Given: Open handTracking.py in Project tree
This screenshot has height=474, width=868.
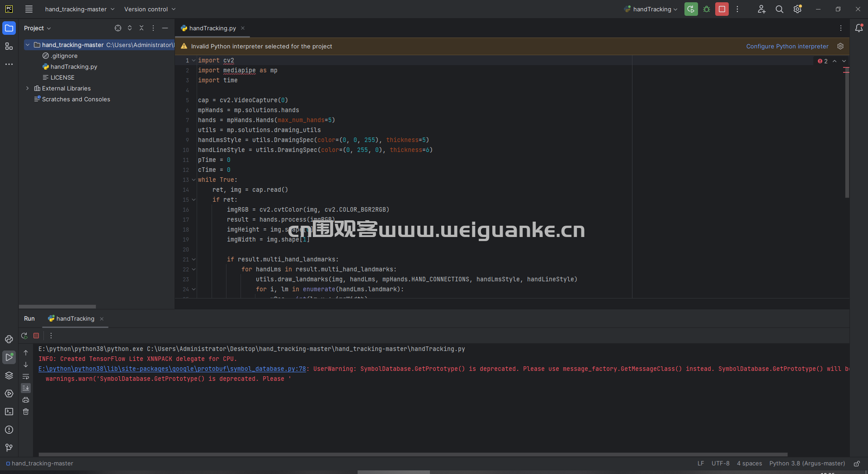Looking at the screenshot, I should 74,66.
